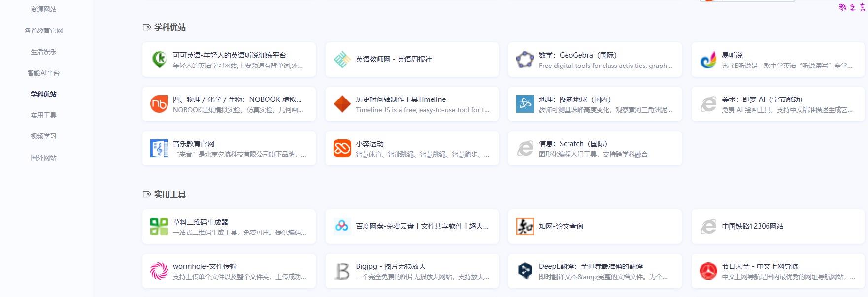Open the 可可英语-年轻人的英语听说训练平台 link
Screen dimensions: 868x297
pyautogui.click(x=230, y=55)
